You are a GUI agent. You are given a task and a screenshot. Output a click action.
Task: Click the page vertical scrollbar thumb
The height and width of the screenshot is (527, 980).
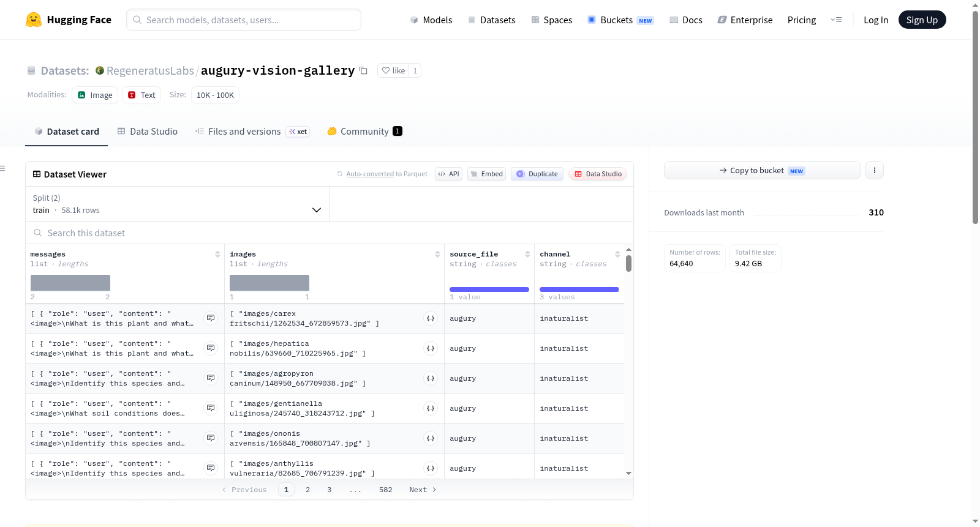pyautogui.click(x=975, y=118)
